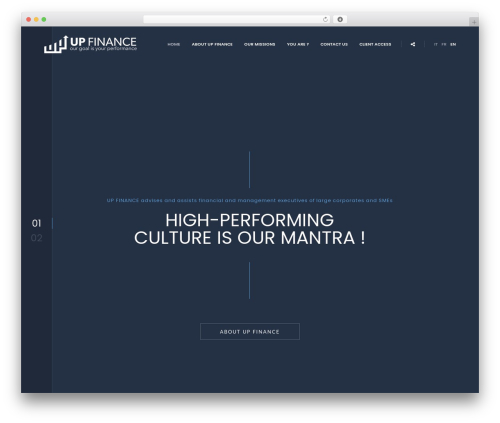Image resolution: width=500 pixels, height=423 pixels.
Task: Click the headline HIGH-PERFORMING CULTURE IS OUR MANTRA
Action: point(250,229)
